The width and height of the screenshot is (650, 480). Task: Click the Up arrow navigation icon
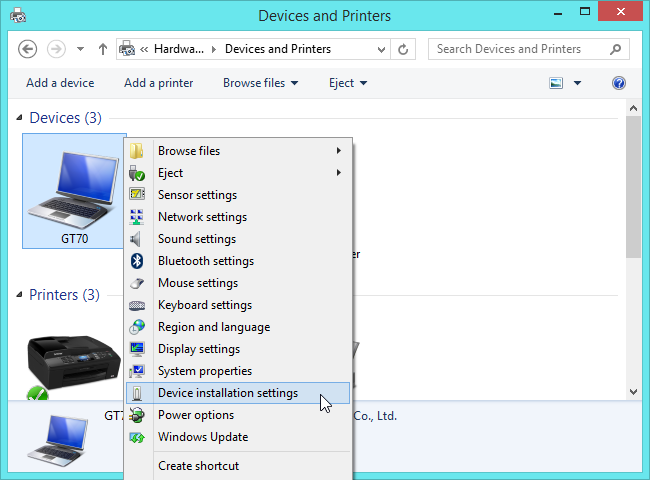[x=102, y=49]
